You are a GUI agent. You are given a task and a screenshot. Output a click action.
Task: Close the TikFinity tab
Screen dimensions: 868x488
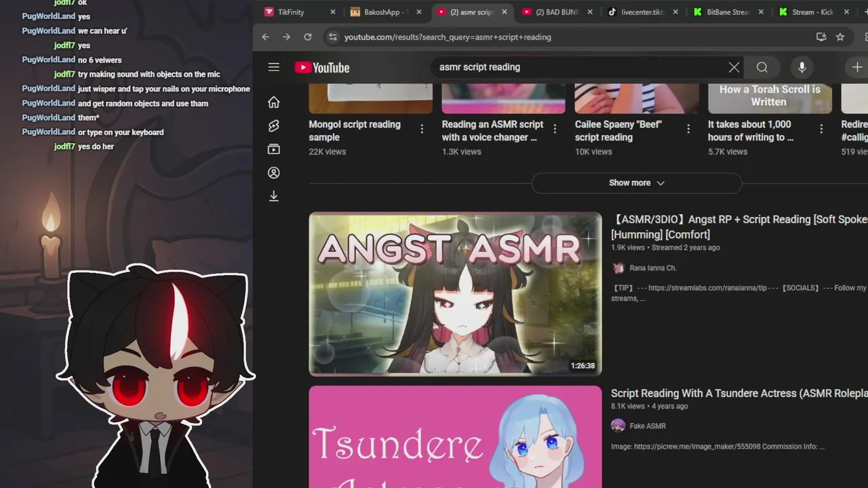[x=332, y=12]
